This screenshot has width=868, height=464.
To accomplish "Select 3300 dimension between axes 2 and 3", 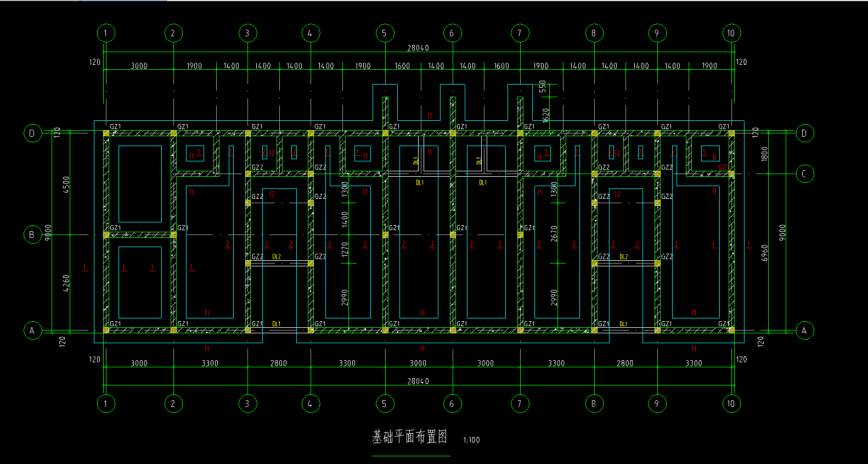I will [x=210, y=363].
